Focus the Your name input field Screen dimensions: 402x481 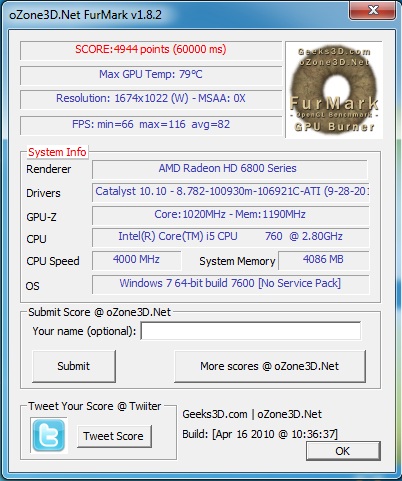coord(251,331)
